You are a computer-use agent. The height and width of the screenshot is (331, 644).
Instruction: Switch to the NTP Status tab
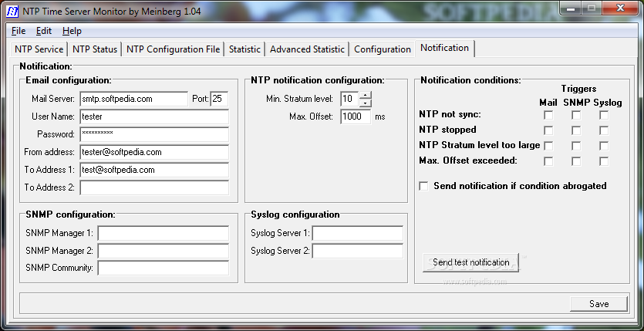[x=94, y=49]
